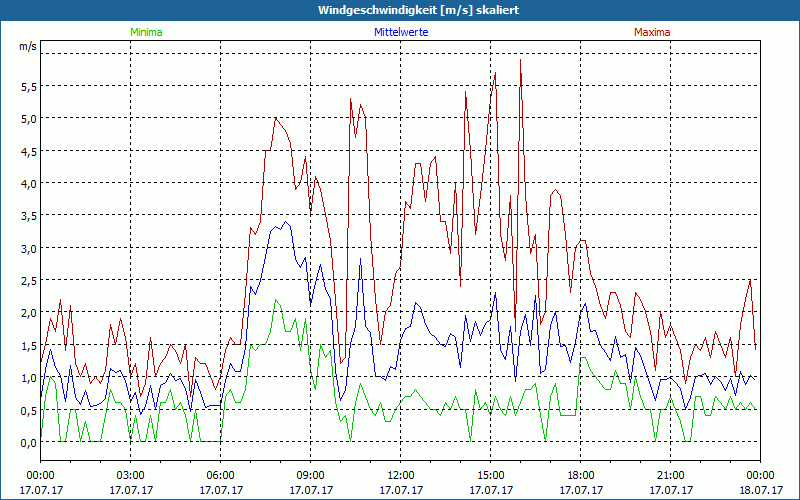The height and width of the screenshot is (500, 800).
Task: Click the 2,0 y-axis value
Action: 29,313
